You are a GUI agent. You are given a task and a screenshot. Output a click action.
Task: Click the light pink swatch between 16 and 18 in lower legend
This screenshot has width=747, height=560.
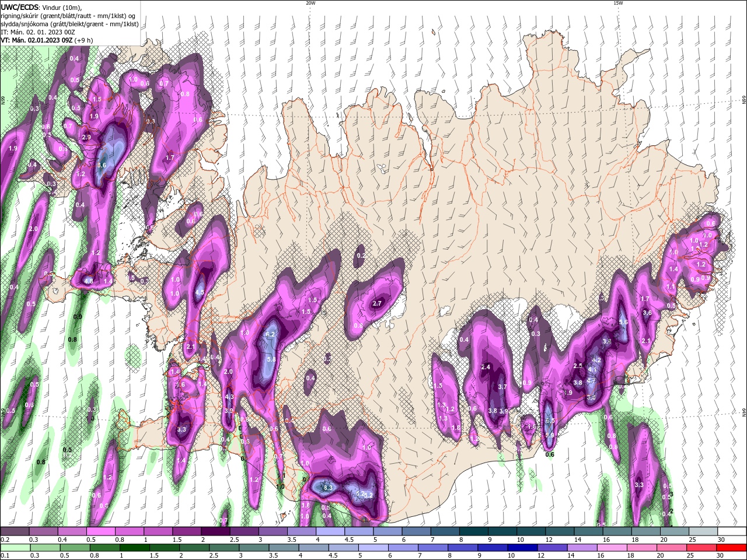(x=613, y=548)
